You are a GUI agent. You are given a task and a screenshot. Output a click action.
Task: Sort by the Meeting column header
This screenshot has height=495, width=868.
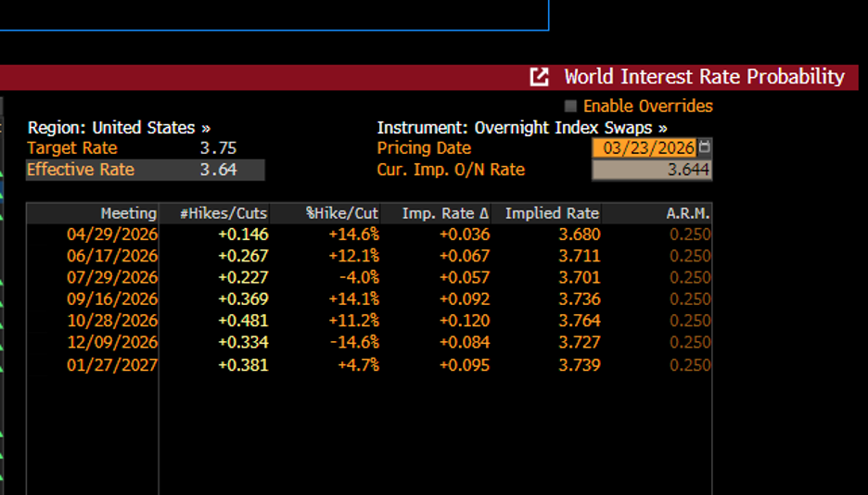(128, 213)
